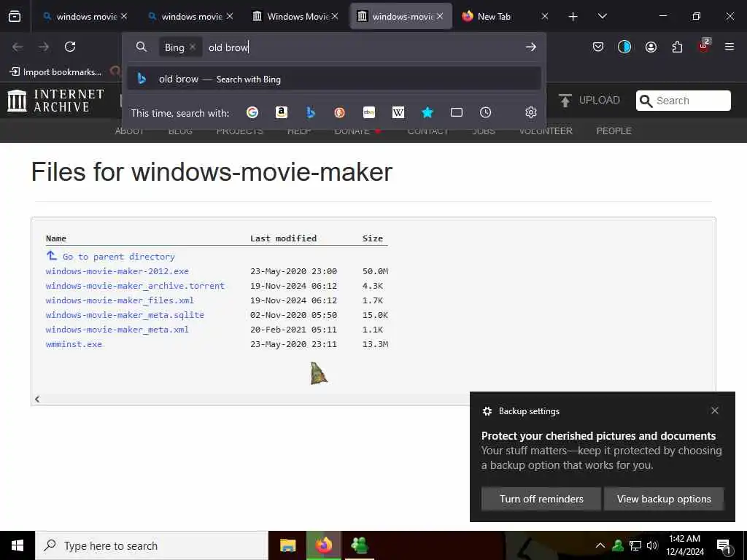The image size is (747, 560).
Task: Switch to second 'windows movie' search tab
Action: click(x=186, y=16)
